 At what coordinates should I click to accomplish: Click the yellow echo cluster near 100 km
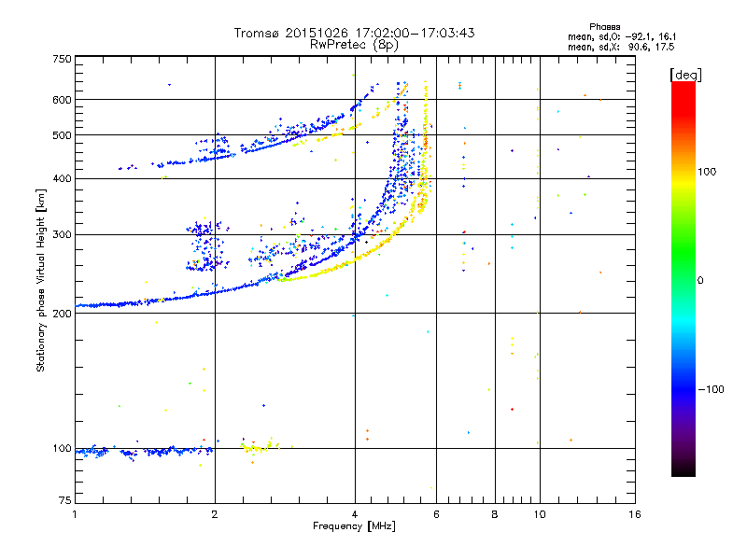click(260, 447)
